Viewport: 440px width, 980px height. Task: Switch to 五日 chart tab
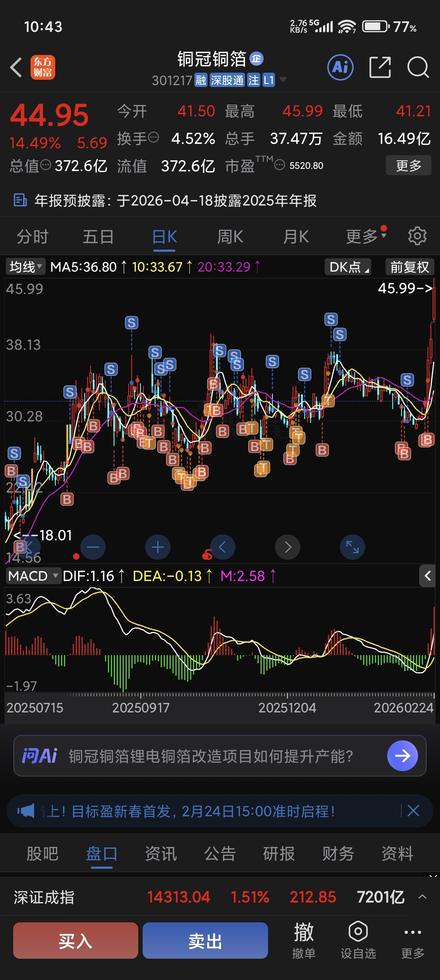pos(98,236)
